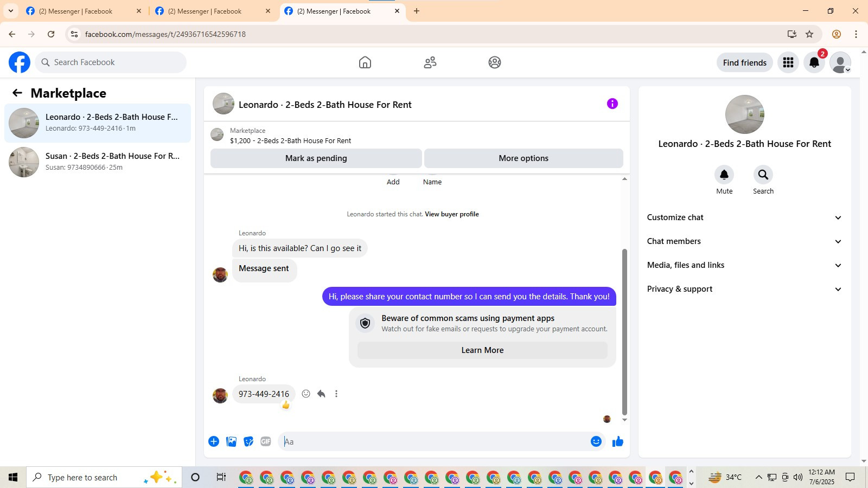Close the active Messenger tab
Image resolution: width=868 pixels, height=488 pixels.
pos(397,11)
